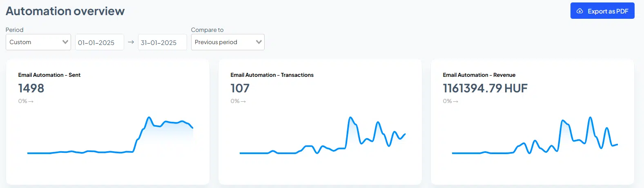Click the Compare to dropdown chevron arrow
This screenshot has width=644, height=188.
coord(258,42)
